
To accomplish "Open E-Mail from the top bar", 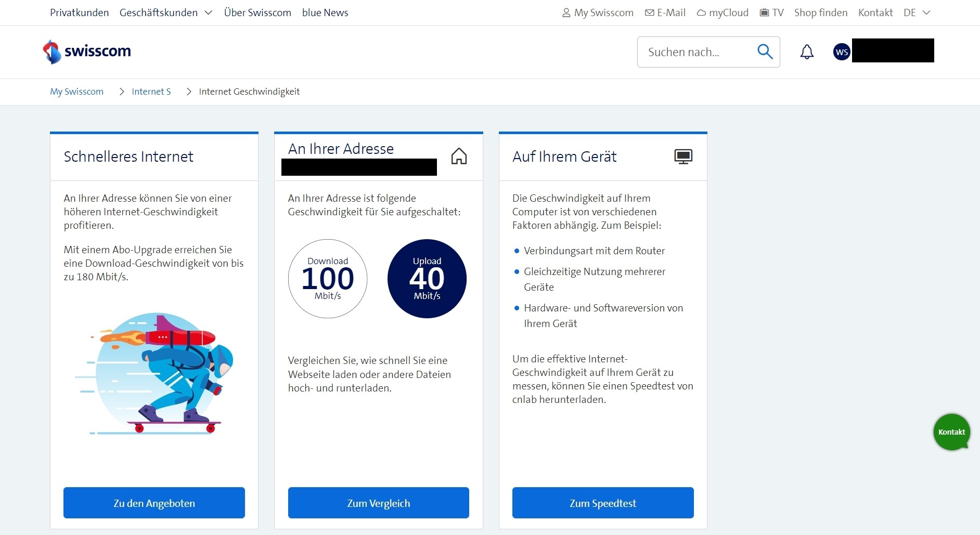I will tap(665, 12).
